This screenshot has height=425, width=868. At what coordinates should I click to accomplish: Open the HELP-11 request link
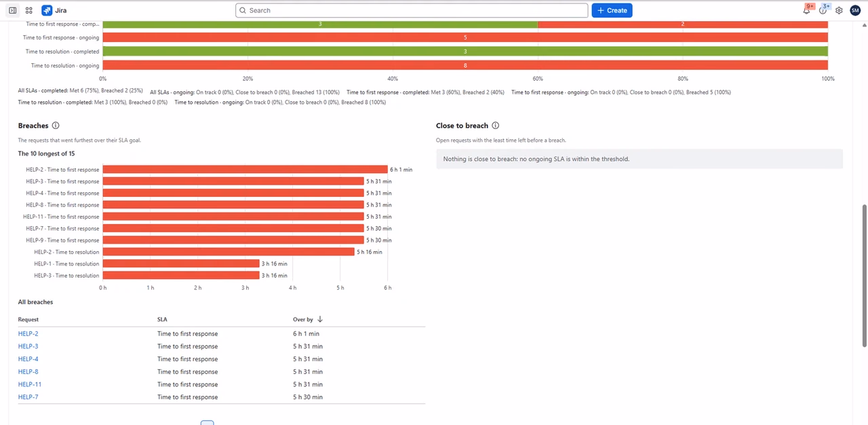click(x=30, y=384)
